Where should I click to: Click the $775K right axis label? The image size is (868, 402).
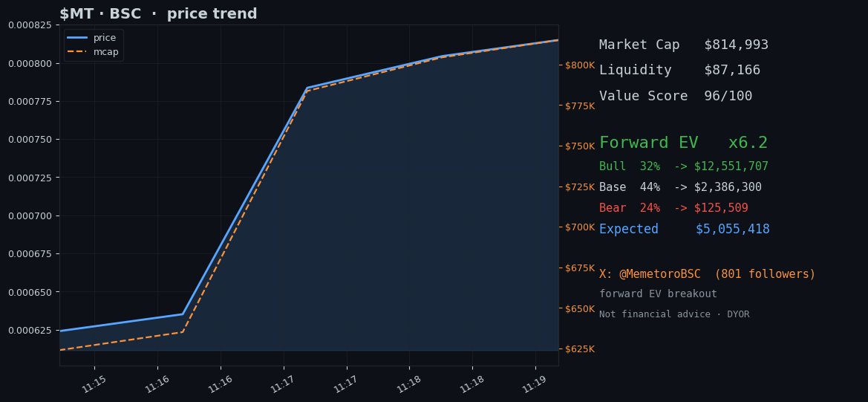(x=580, y=106)
